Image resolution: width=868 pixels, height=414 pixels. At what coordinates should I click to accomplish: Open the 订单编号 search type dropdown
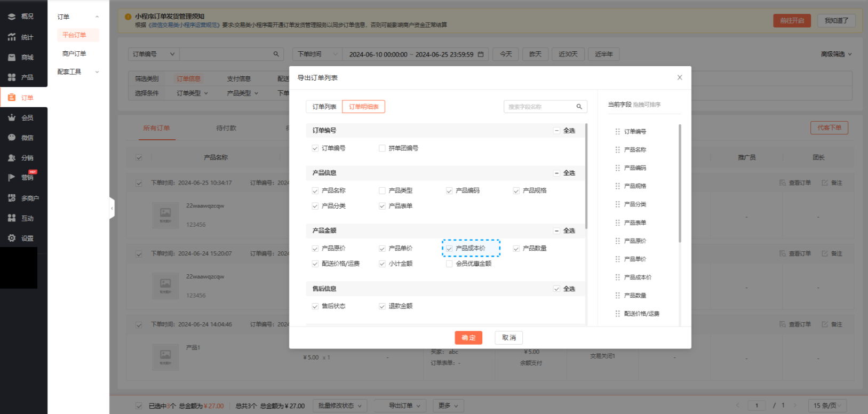click(154, 54)
